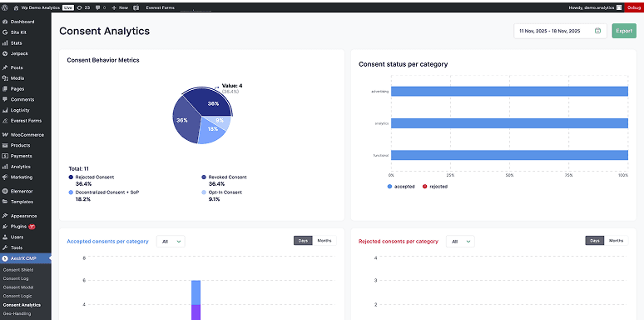Open the site home icon in admin bar

click(x=16, y=7)
